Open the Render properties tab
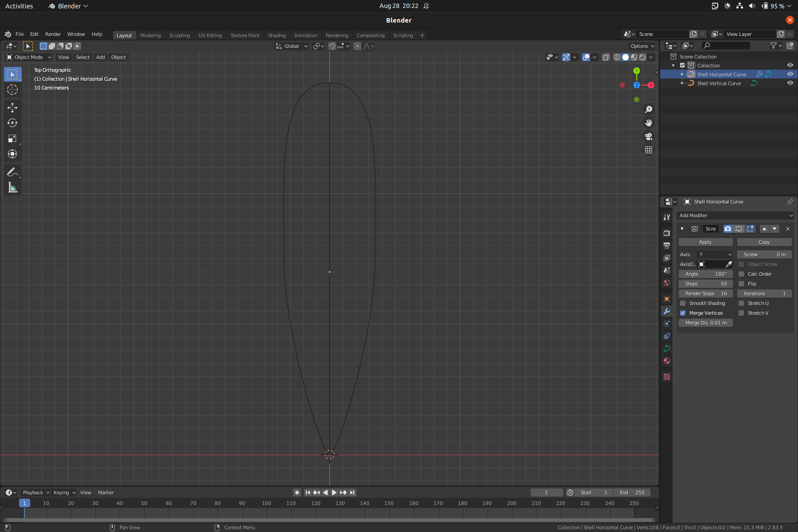Viewport: 798px width, 532px height. click(x=667, y=233)
